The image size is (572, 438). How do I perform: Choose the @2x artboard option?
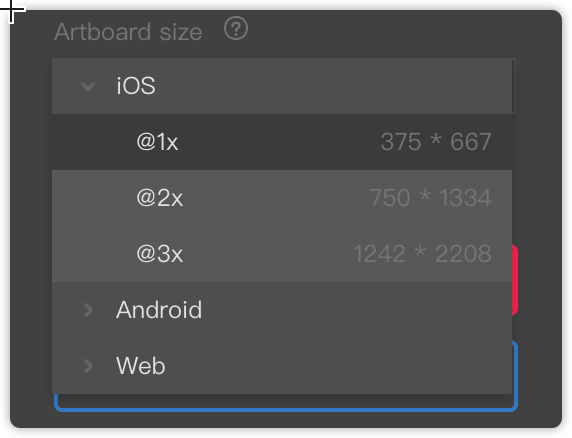tap(282, 198)
